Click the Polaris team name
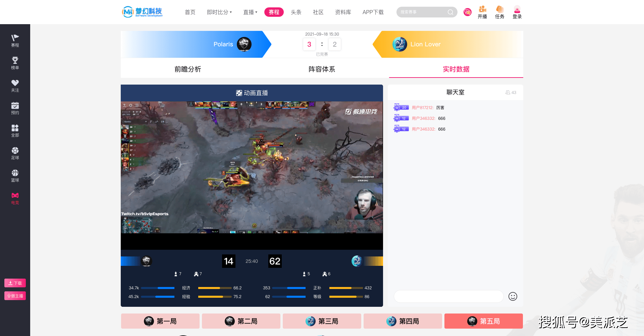The height and width of the screenshot is (336, 644). pos(223,44)
